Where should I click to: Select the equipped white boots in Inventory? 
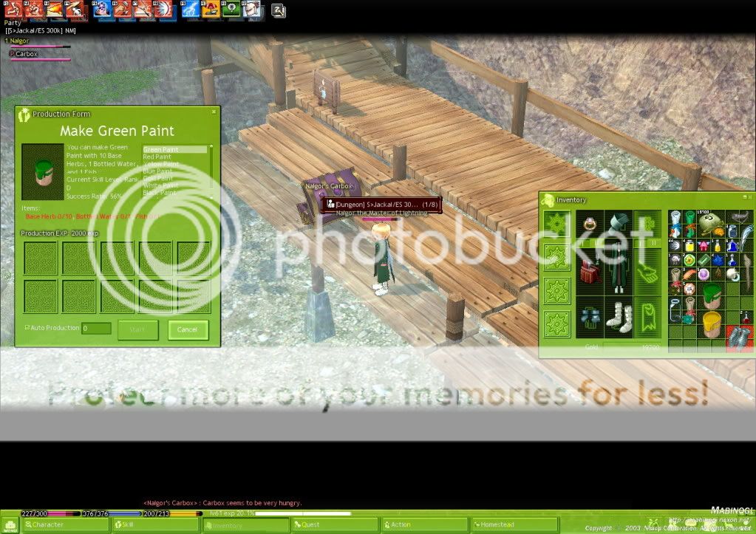click(x=619, y=318)
